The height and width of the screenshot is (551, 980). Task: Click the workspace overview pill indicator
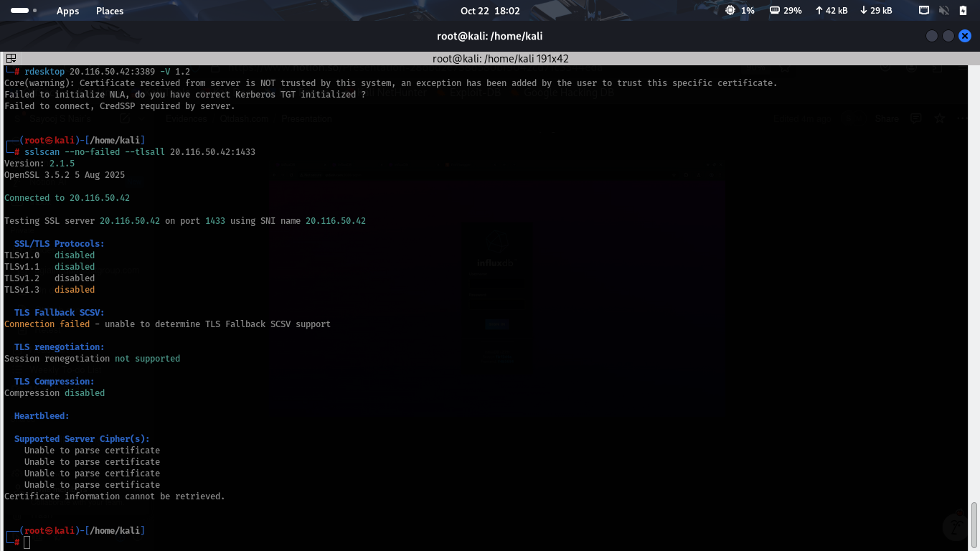click(x=20, y=11)
